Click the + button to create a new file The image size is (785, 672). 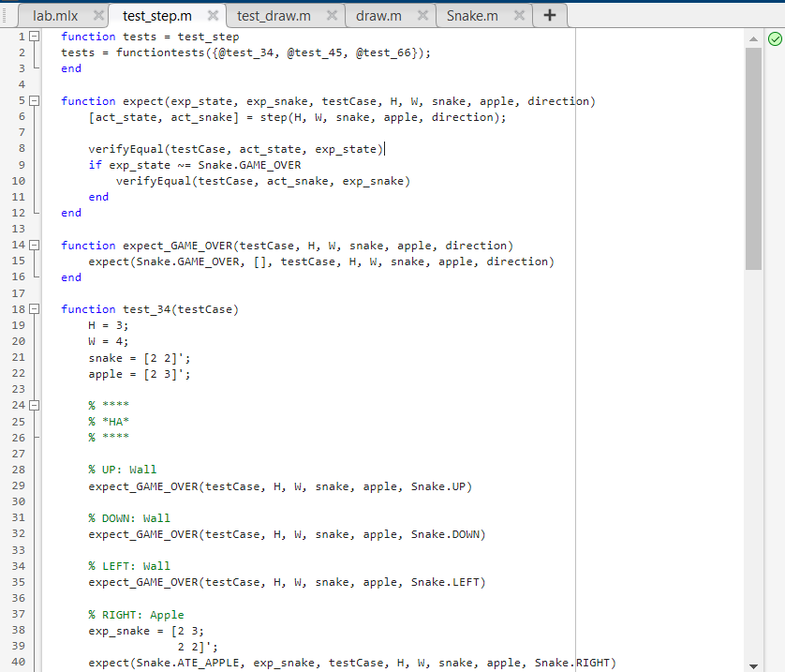pos(550,15)
